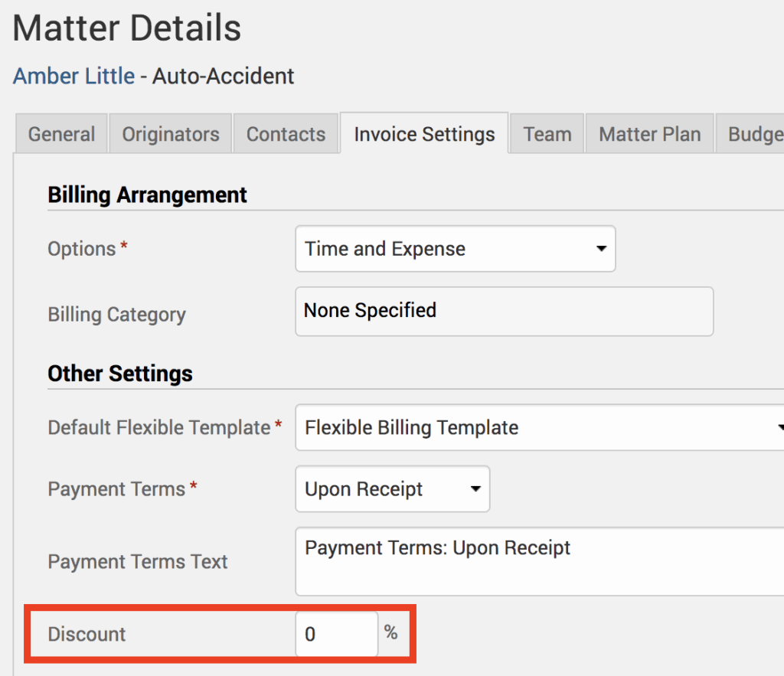Click into the Discount percentage field
The image size is (784, 676).
(336, 634)
